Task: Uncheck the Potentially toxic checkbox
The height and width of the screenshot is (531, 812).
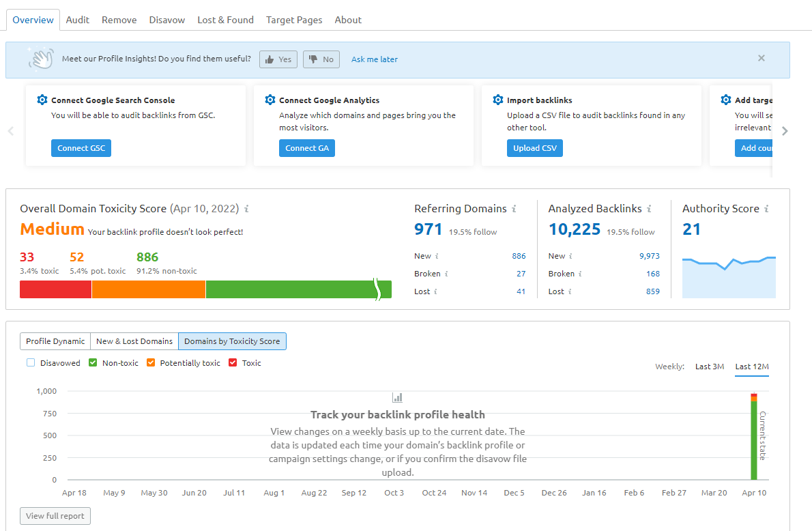Action: pos(151,362)
